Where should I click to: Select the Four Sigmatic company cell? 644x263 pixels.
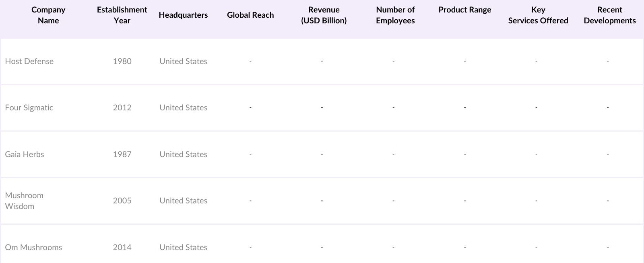coord(29,108)
